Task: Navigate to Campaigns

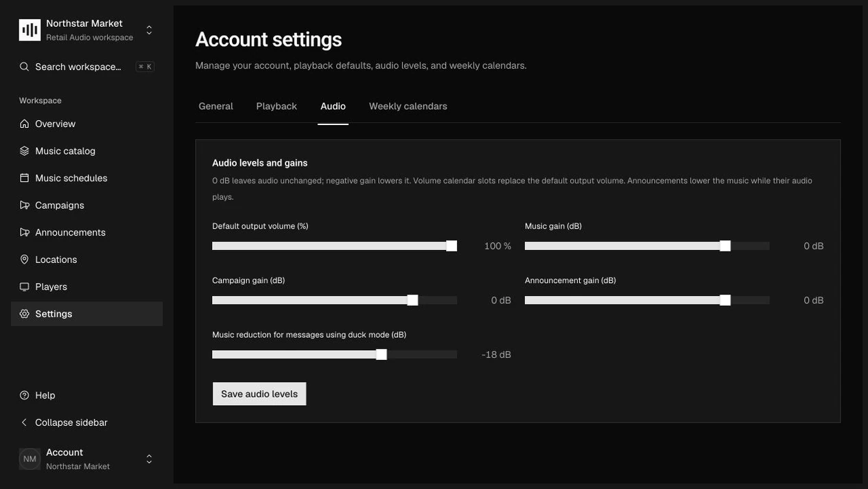Action: (86, 205)
